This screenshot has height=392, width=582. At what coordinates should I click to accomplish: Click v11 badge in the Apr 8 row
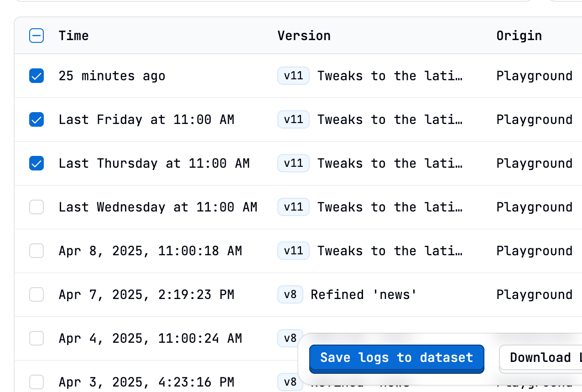[x=293, y=251]
